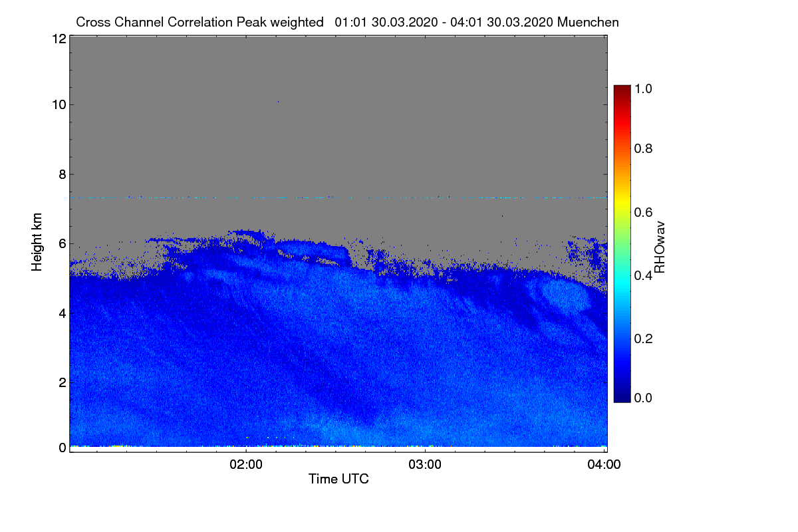Click the '12' height axis tick label
The height and width of the screenshot is (532, 798).
click(x=59, y=39)
